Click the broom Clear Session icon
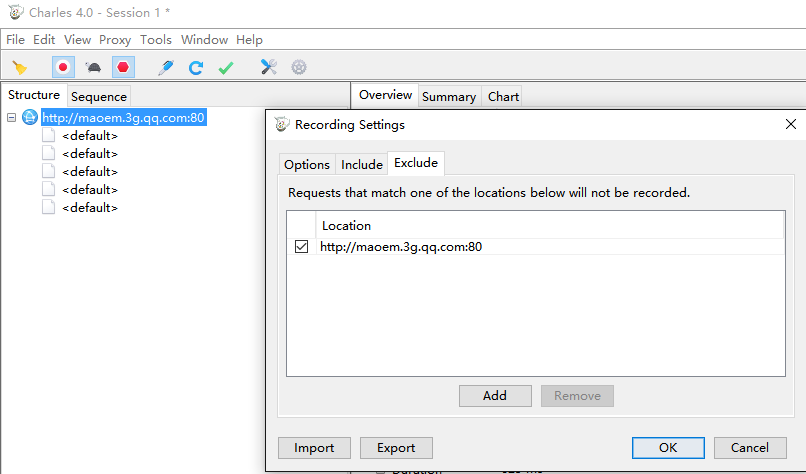 click(19, 67)
